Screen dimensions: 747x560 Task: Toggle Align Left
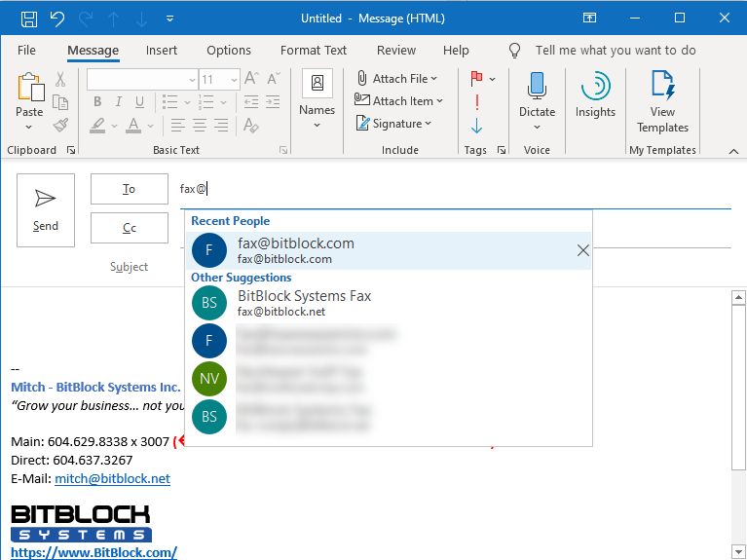click(x=177, y=126)
